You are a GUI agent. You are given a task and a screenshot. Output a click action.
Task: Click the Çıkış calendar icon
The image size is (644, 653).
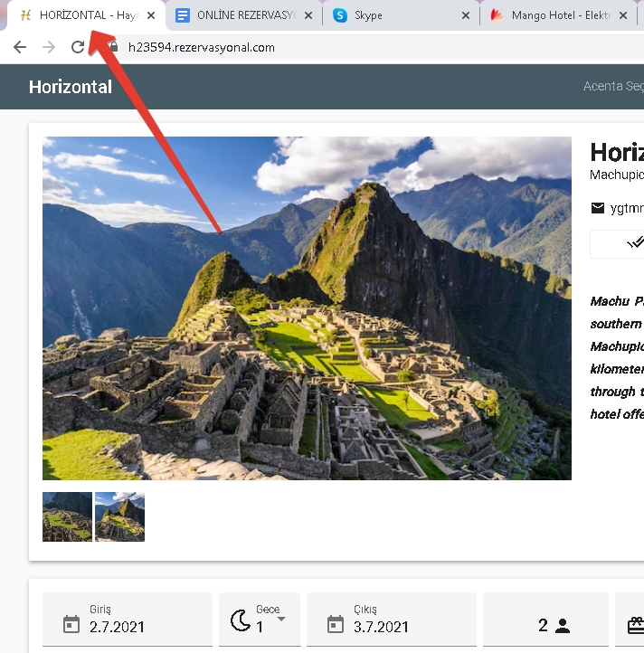click(x=336, y=624)
